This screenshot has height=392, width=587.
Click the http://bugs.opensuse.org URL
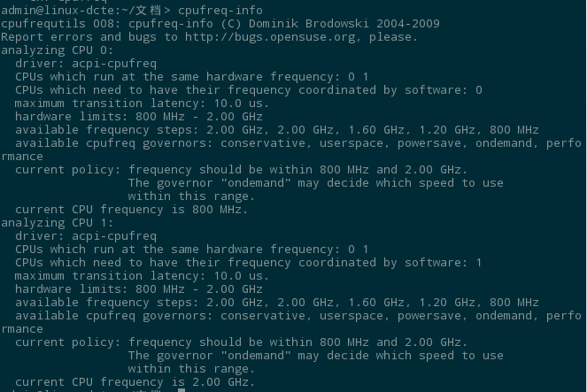coord(270,37)
